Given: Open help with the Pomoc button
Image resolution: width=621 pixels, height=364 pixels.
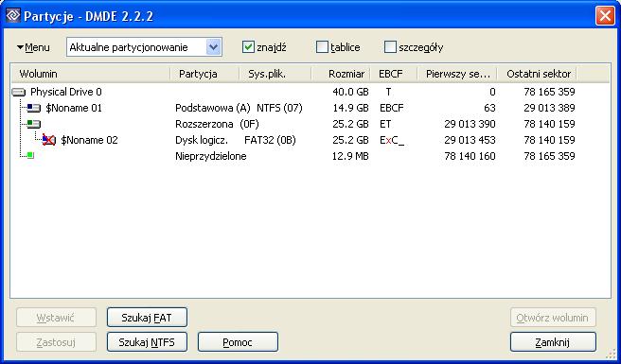Looking at the screenshot, I should coord(238,342).
